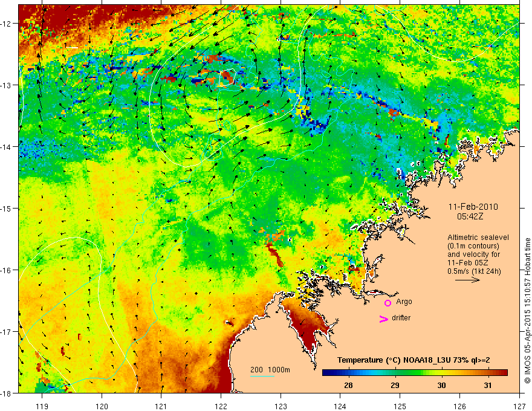Image resolution: width=532 pixels, height=411 pixels.
Task: Click the Temperature NOAA18_L3U title text
Action: pyautogui.click(x=414, y=360)
